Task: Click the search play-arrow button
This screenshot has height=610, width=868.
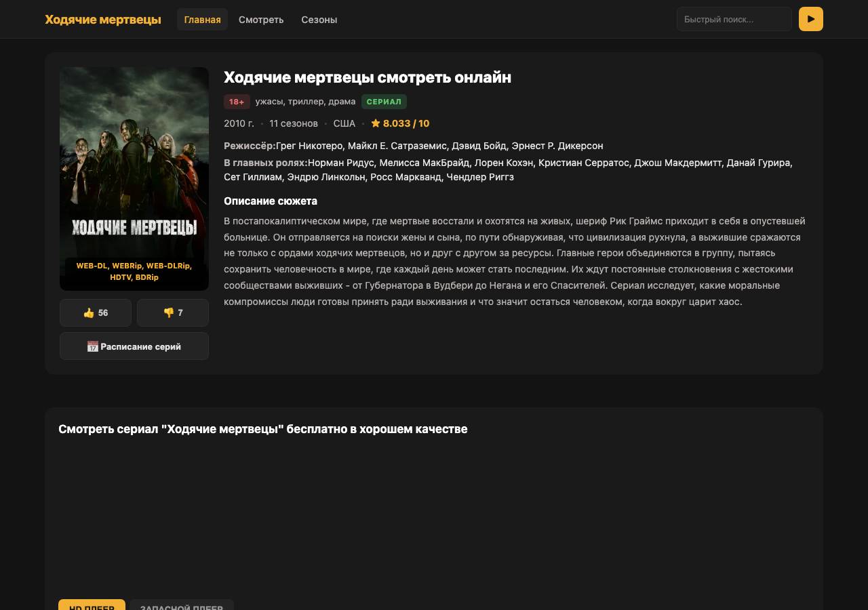Action: [811, 19]
